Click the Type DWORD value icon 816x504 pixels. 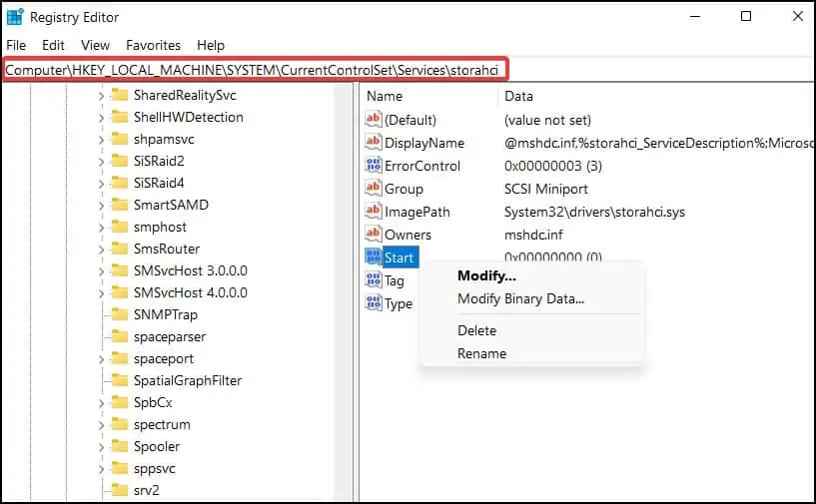tap(374, 302)
